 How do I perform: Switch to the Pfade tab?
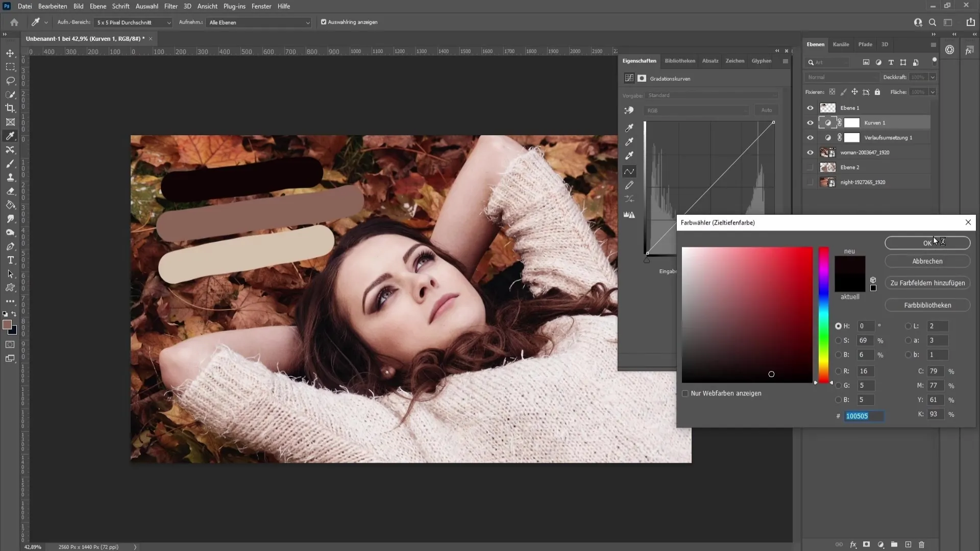[865, 44]
